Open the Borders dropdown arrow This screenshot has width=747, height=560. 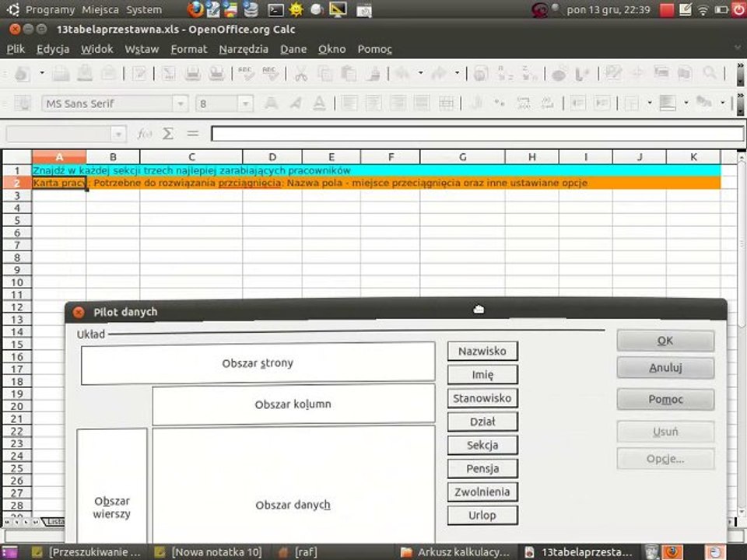click(649, 103)
